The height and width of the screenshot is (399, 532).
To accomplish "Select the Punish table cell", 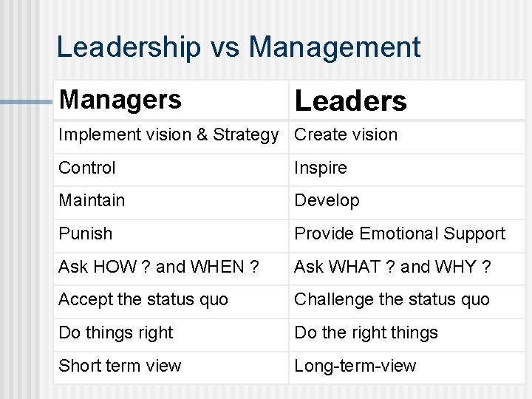I will (86, 233).
